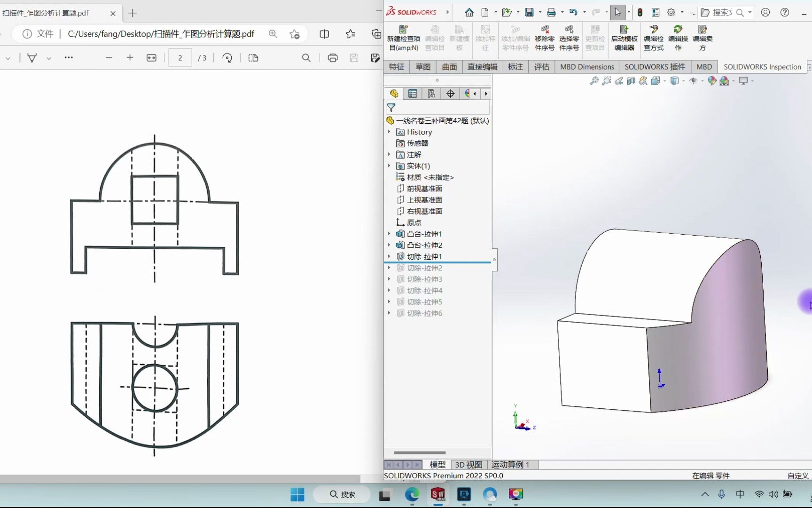The height and width of the screenshot is (508, 812).
Task: Switch to the 草图 ribbon tab
Action: [423, 67]
